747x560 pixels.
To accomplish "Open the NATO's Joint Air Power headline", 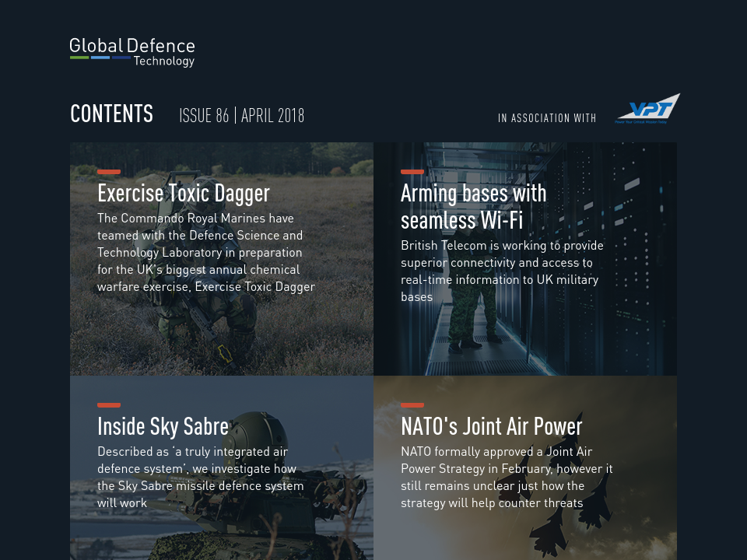I will tap(492, 426).
